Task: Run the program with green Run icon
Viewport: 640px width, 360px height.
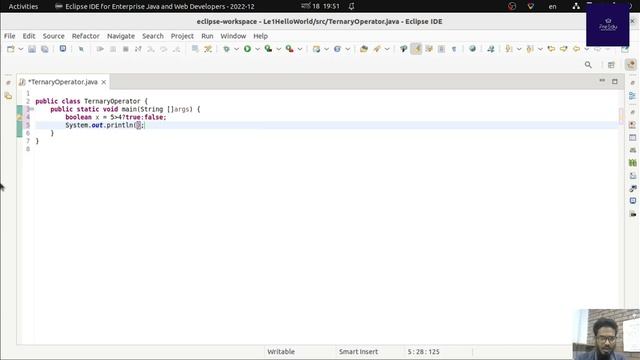Action: pyautogui.click(x=247, y=49)
